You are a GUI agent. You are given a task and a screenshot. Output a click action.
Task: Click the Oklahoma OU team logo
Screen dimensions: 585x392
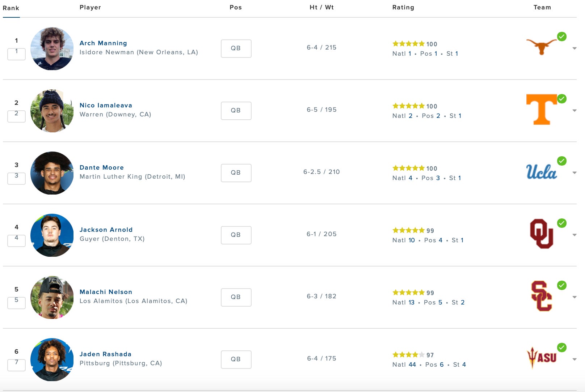pos(541,234)
